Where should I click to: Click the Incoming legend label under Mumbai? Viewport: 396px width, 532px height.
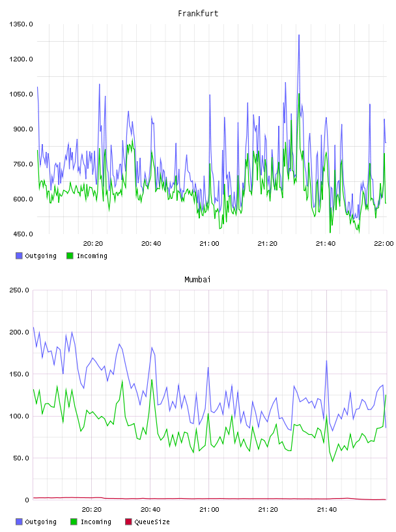(x=96, y=522)
